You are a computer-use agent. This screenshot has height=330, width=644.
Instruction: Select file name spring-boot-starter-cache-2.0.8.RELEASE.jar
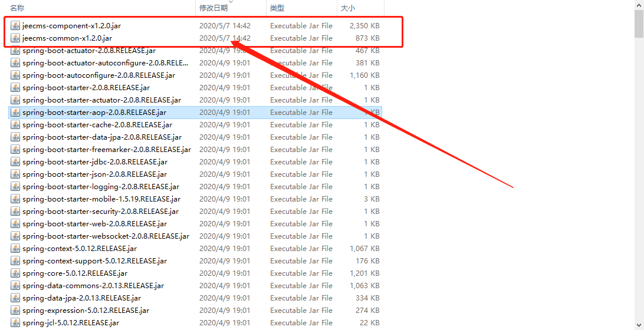pyautogui.click(x=97, y=125)
